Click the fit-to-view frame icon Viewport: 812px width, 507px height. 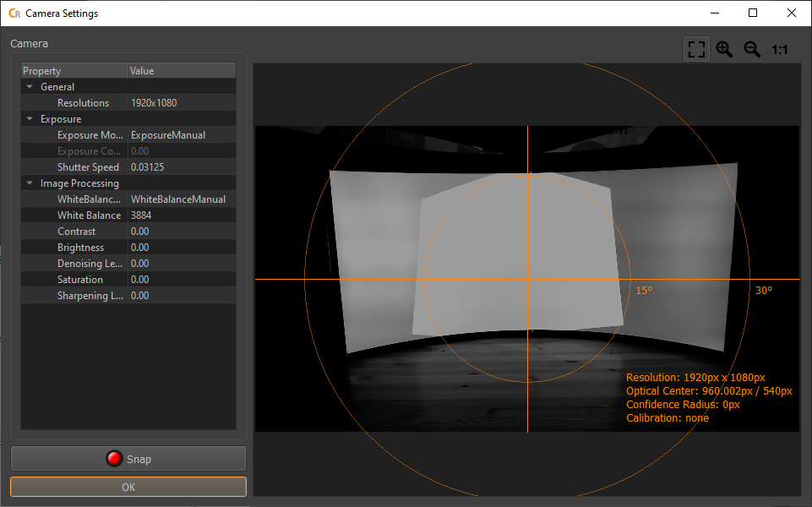coord(696,49)
